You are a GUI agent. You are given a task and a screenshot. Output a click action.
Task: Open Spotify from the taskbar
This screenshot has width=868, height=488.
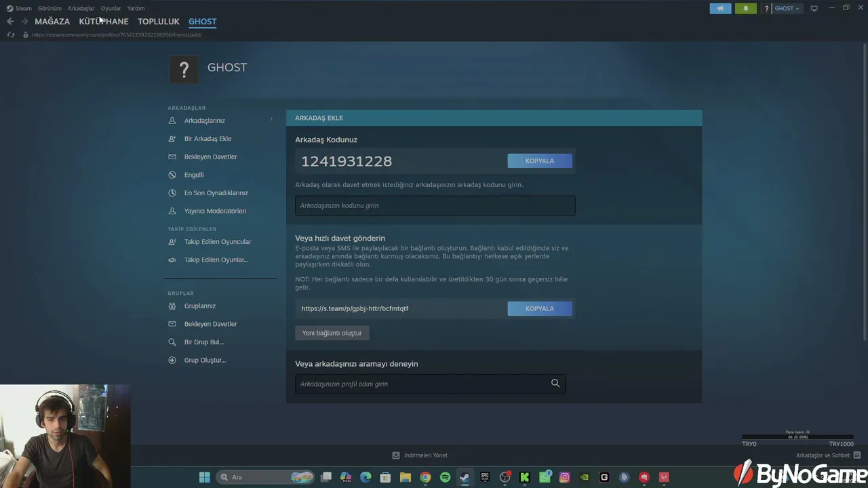pos(445,477)
